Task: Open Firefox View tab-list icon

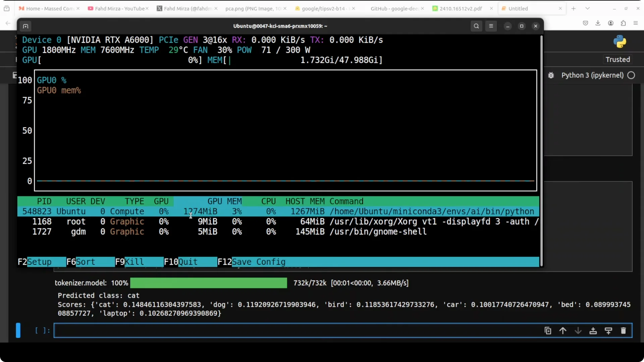Action: pyautogui.click(x=7, y=8)
